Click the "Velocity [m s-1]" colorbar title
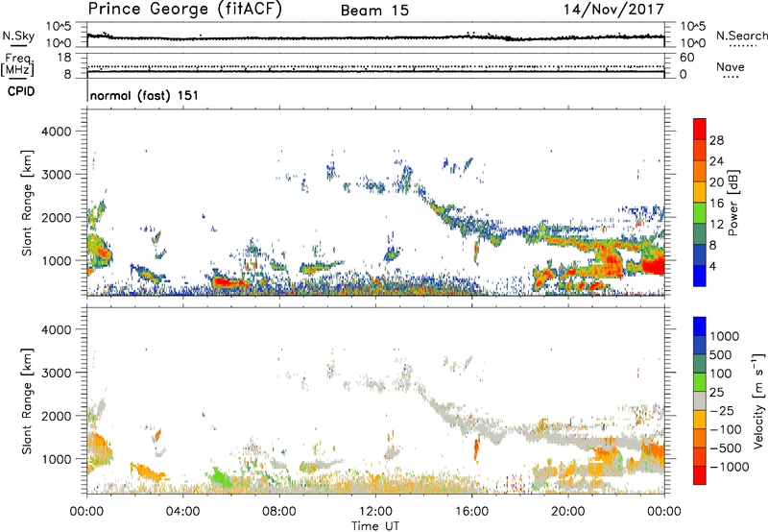Image resolution: width=768 pixels, height=532 pixels. coord(758,400)
